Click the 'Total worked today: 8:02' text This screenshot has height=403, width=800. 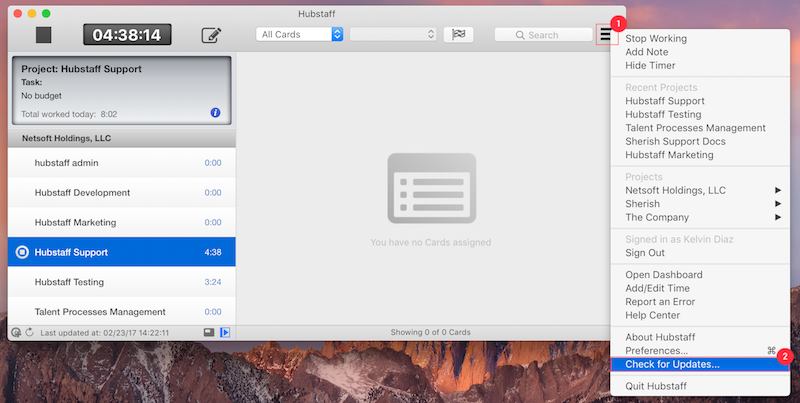tap(69, 114)
